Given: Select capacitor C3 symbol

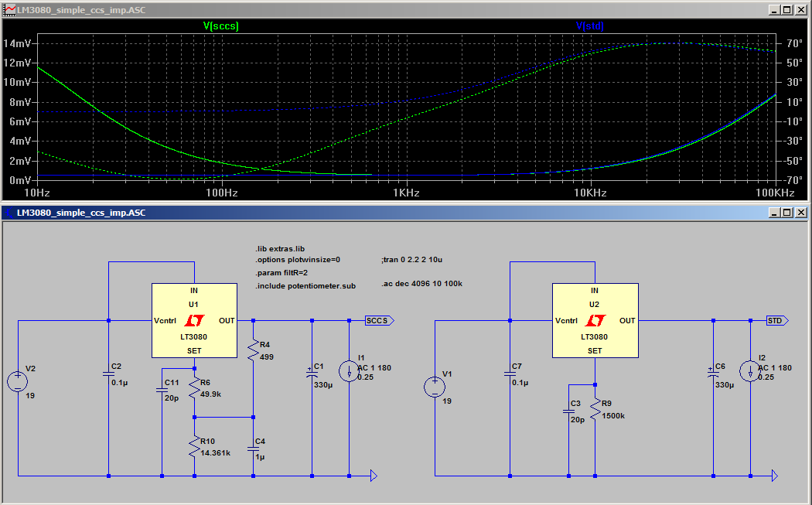Looking at the screenshot, I should (568, 411).
